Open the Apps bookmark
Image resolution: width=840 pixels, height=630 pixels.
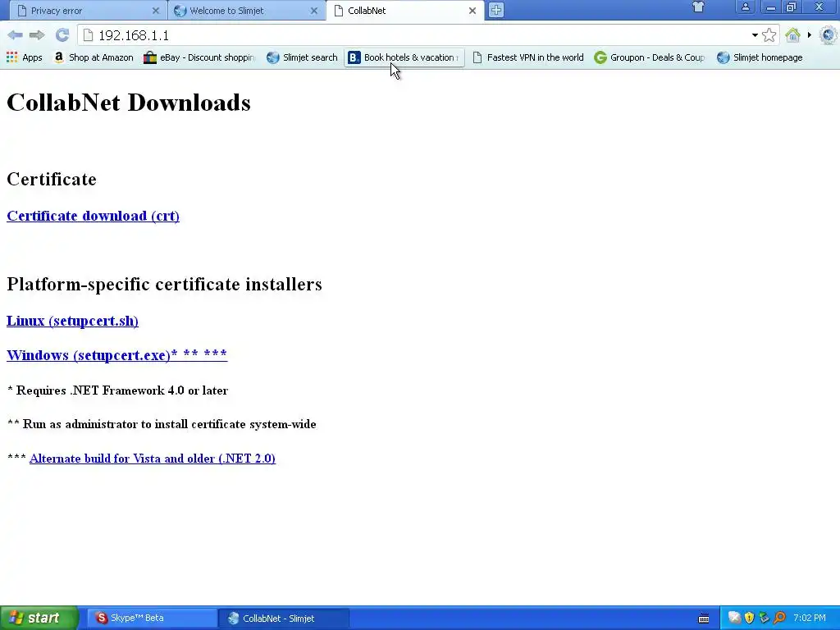[x=24, y=57]
